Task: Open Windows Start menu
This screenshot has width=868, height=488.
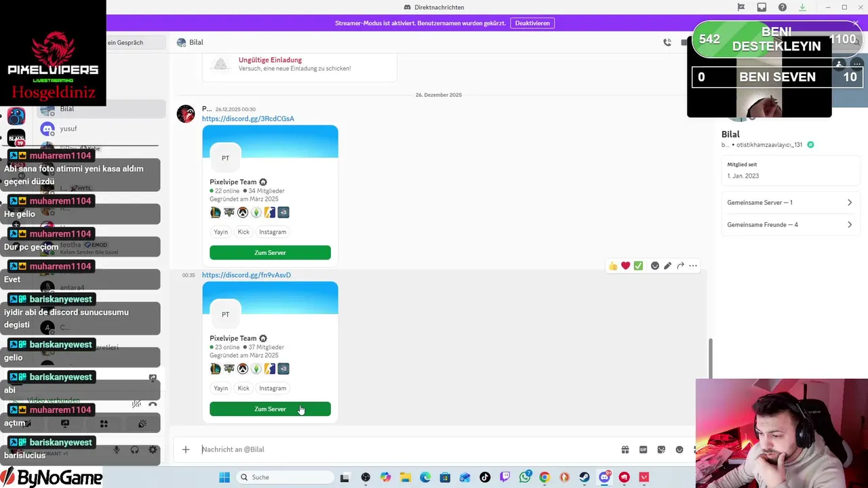Action: coord(224,477)
